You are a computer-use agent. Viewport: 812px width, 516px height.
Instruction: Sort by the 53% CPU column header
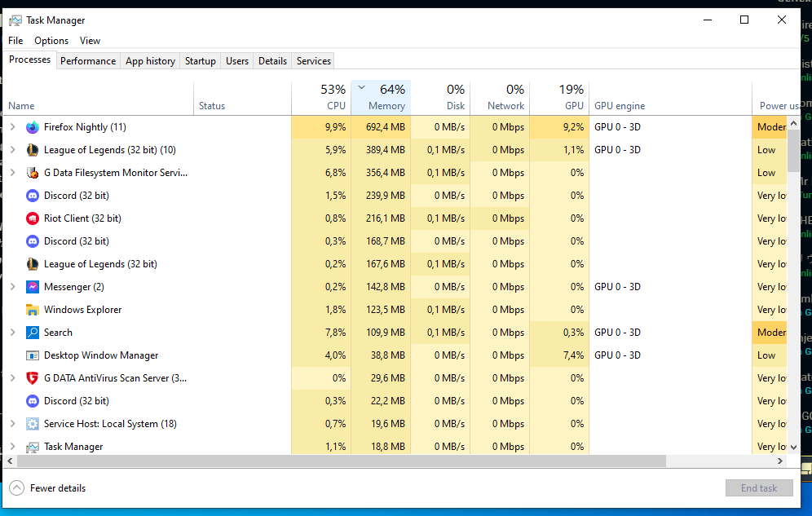[321, 99]
